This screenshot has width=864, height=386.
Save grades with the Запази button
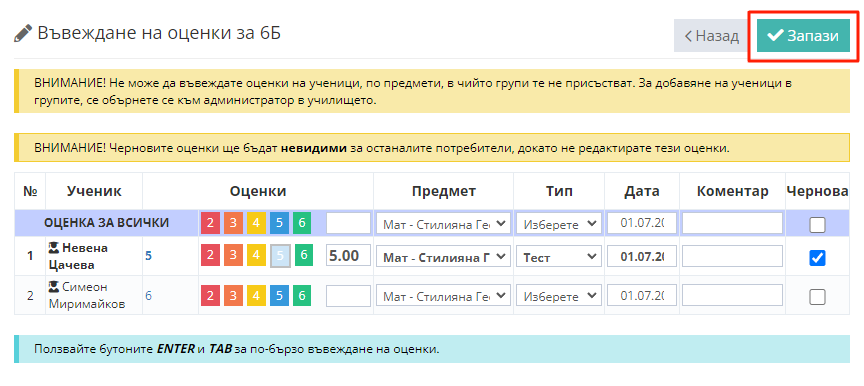point(803,36)
